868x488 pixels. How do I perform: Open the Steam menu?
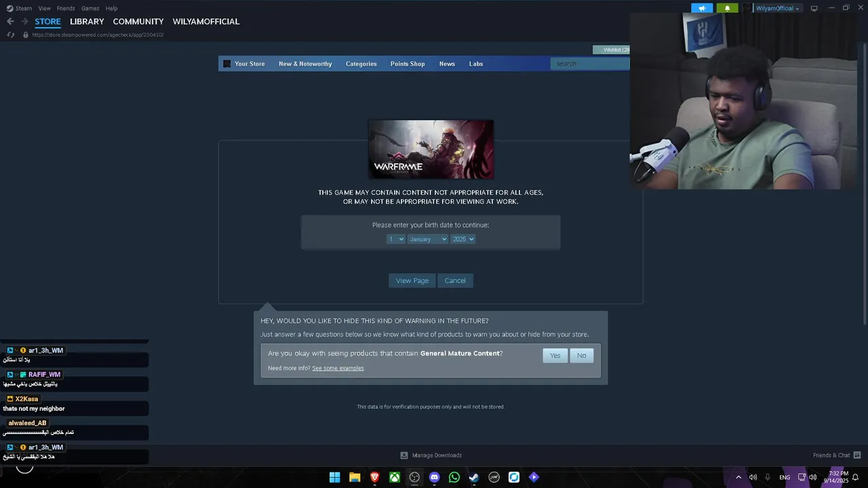[24, 8]
